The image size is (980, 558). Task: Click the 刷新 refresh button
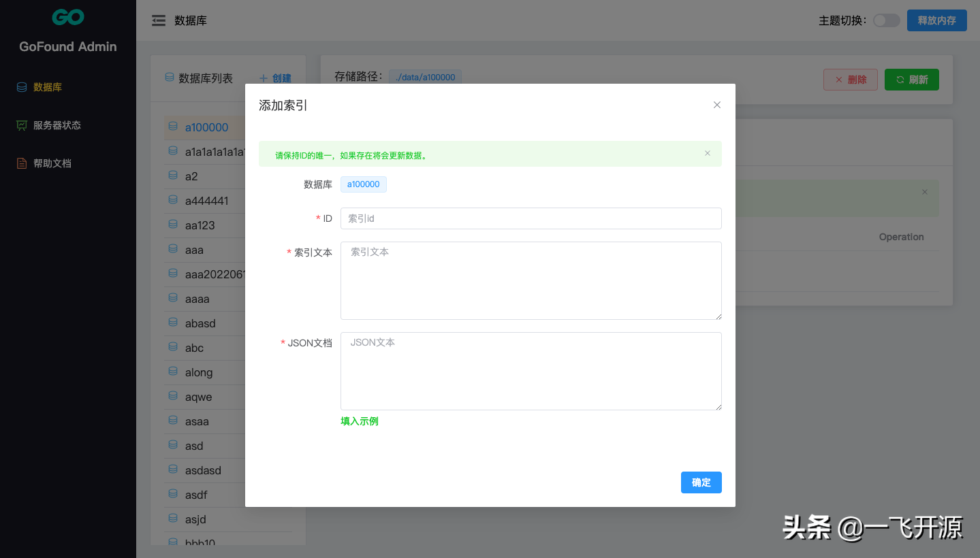click(x=912, y=80)
